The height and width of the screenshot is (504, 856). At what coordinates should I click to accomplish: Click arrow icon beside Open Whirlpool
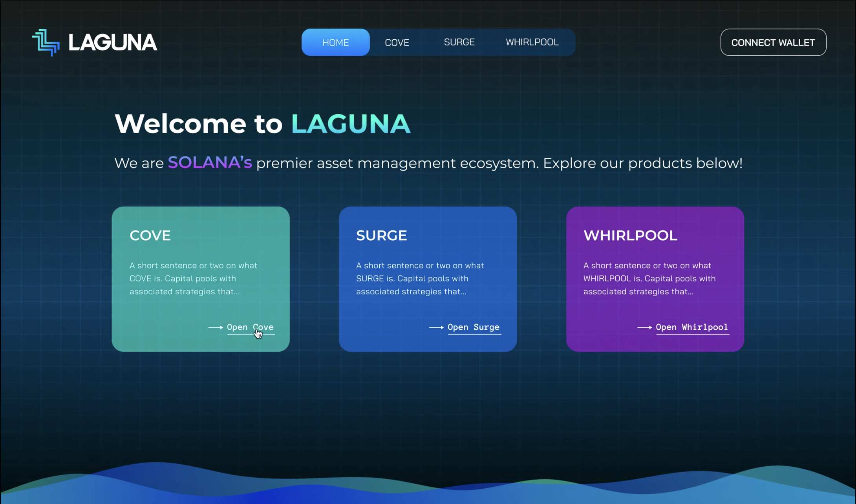644,327
